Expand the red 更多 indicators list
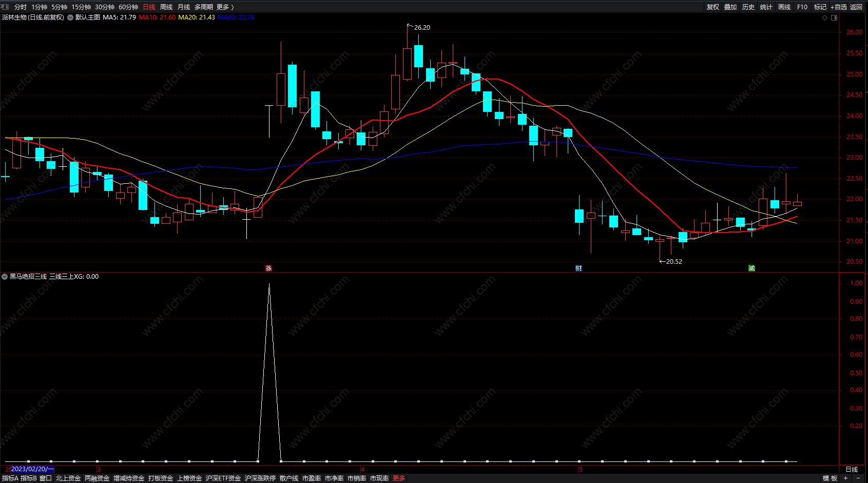Image resolution: width=868 pixels, height=483 pixels. coord(399,478)
